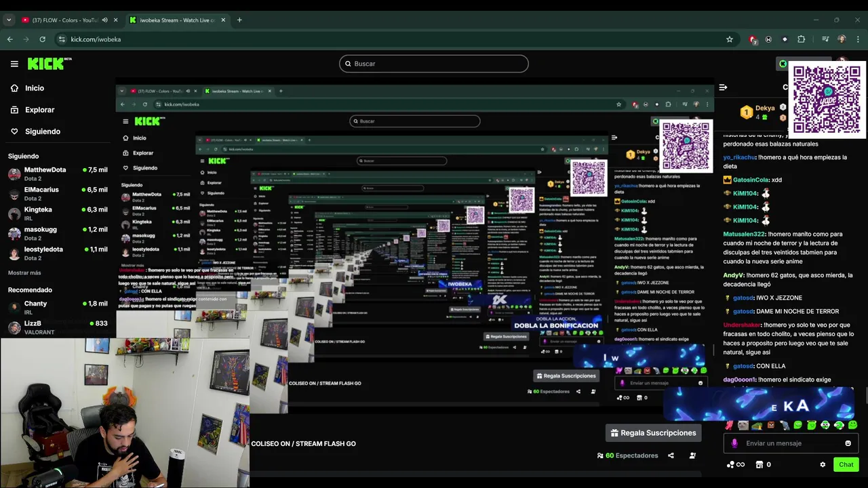The height and width of the screenshot is (488, 868).
Task: Open the ElMacarius channel
Action: point(58,193)
